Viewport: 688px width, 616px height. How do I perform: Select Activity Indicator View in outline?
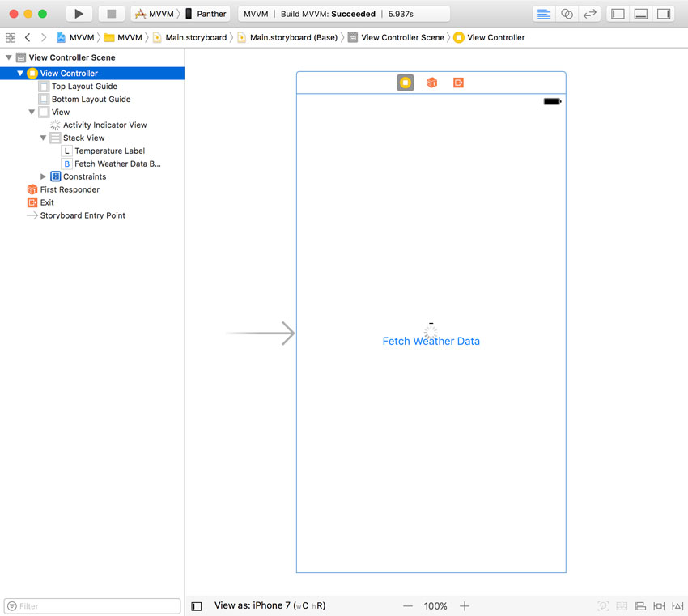pos(105,125)
